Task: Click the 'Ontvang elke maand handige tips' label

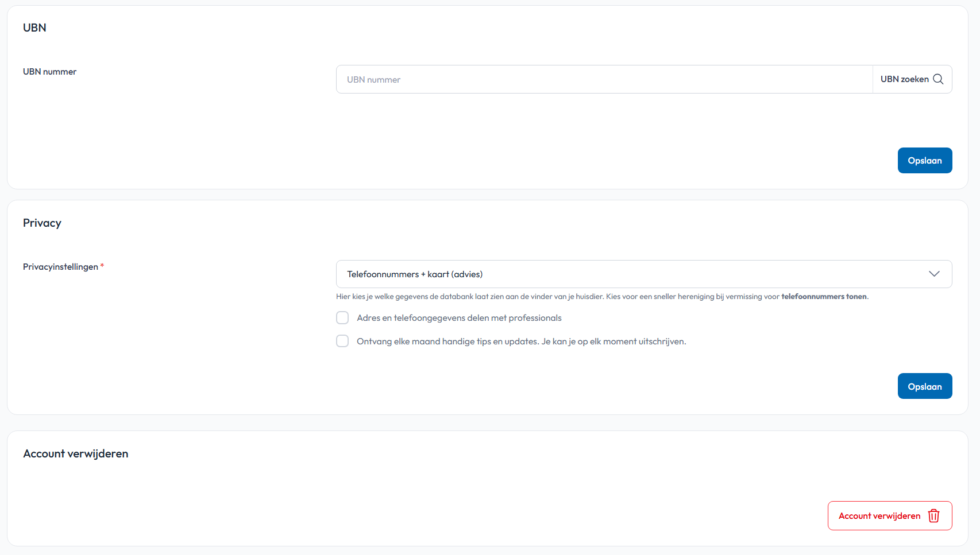Action: point(522,341)
